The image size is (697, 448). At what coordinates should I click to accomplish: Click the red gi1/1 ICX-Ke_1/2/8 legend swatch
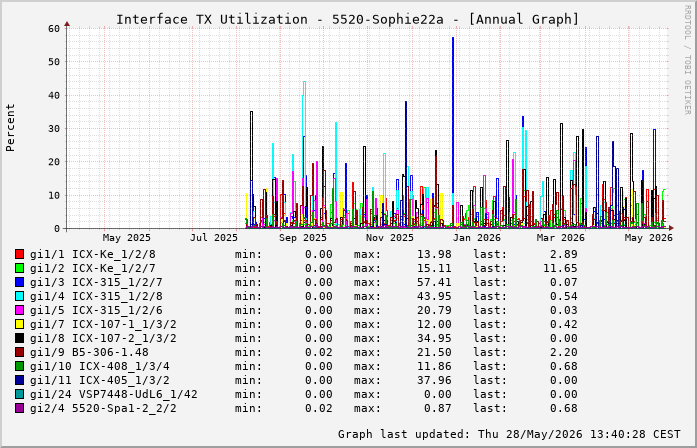click(20, 254)
